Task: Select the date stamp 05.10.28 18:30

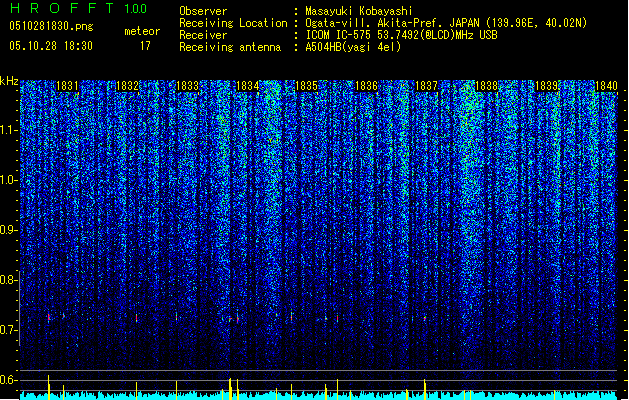Action: point(51,46)
